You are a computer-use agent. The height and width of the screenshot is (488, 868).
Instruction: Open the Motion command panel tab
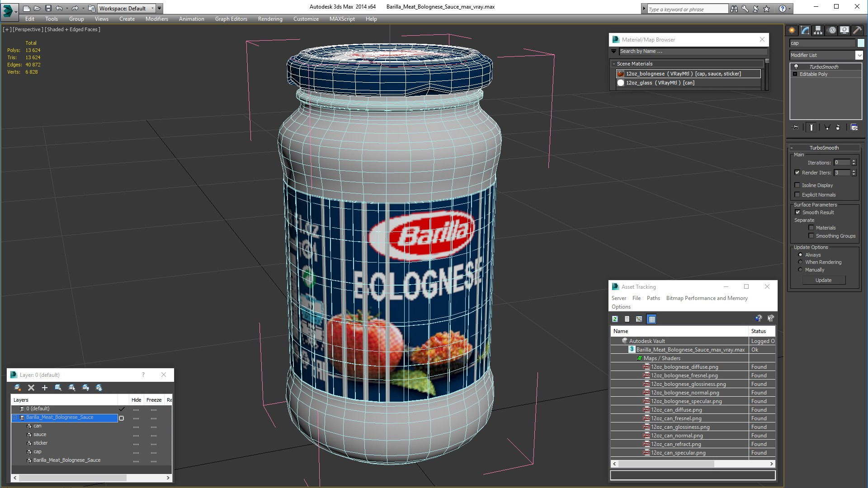coord(832,30)
